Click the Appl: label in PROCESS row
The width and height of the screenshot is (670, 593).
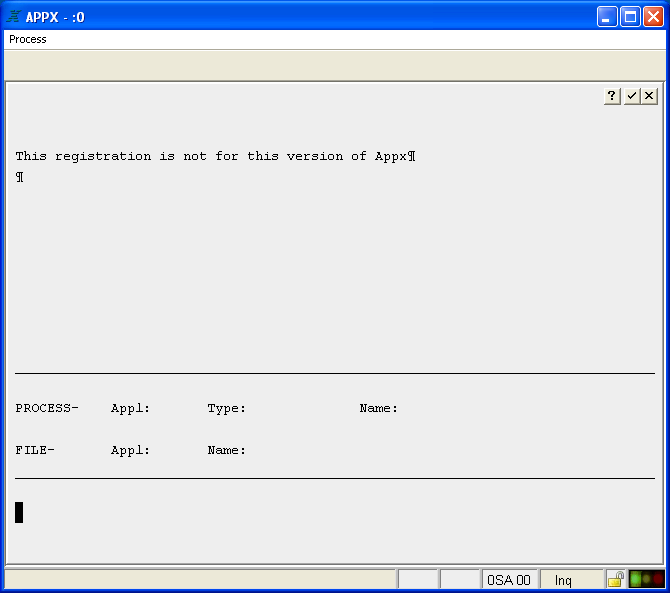[130, 408]
